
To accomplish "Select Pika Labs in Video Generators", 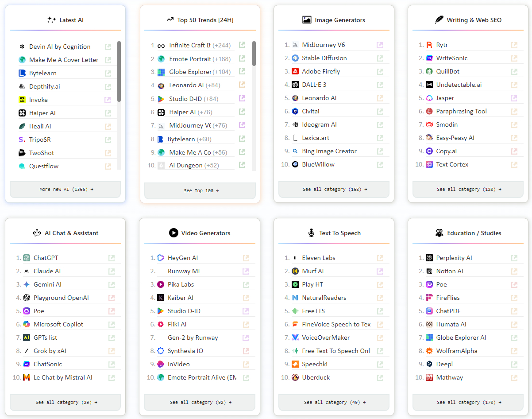I will click(181, 284).
